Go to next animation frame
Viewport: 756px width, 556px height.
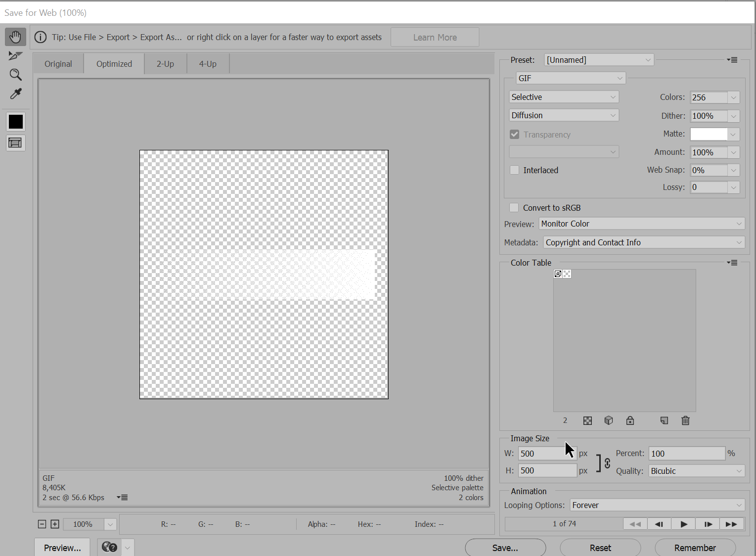pyautogui.click(x=708, y=524)
